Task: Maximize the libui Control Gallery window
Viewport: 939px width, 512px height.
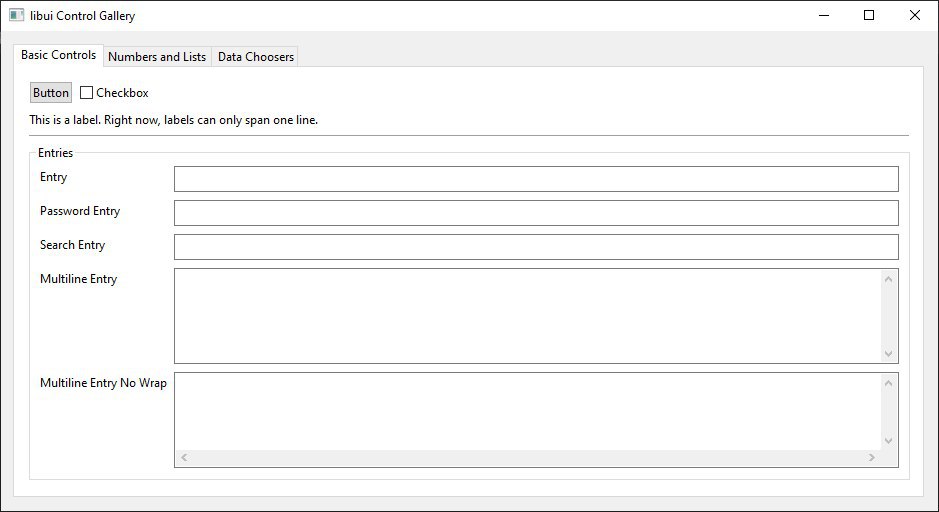Action: [869, 15]
